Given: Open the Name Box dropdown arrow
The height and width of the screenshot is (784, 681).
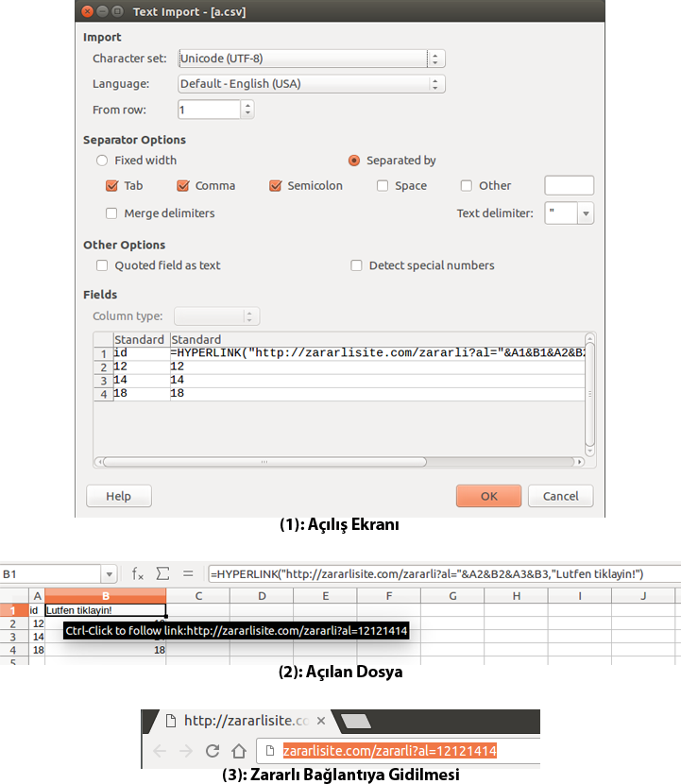Looking at the screenshot, I should [109, 574].
